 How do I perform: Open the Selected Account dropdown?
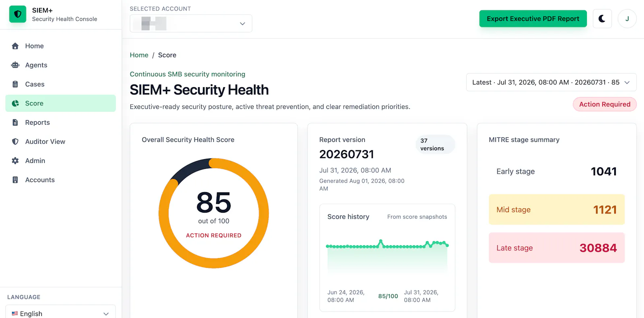(x=191, y=23)
